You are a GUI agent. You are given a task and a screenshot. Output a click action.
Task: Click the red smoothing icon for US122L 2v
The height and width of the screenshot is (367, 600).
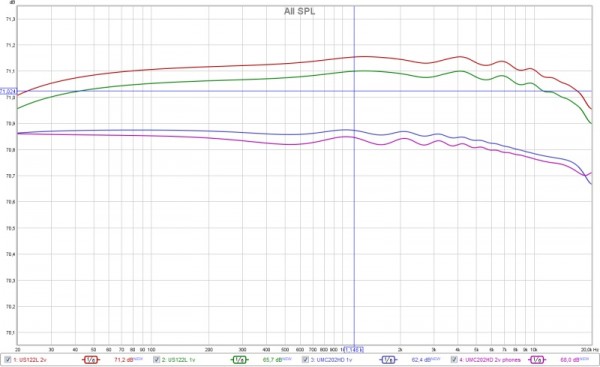click(x=90, y=360)
